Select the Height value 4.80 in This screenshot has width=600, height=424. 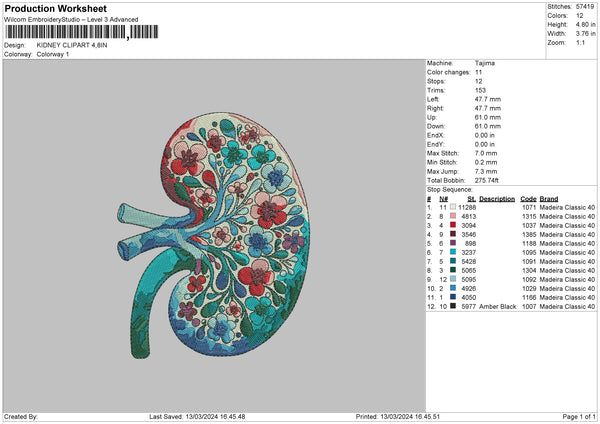pyautogui.click(x=585, y=24)
